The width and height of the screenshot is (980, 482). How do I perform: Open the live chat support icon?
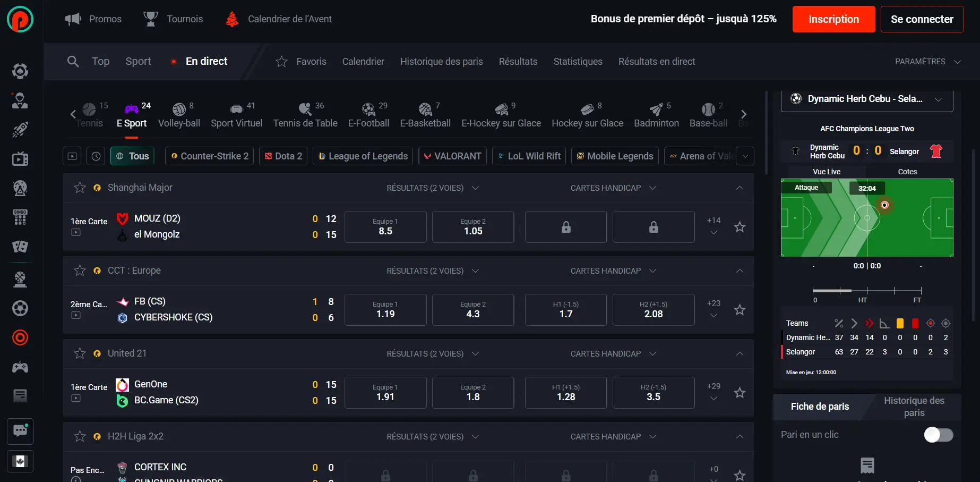(20, 431)
